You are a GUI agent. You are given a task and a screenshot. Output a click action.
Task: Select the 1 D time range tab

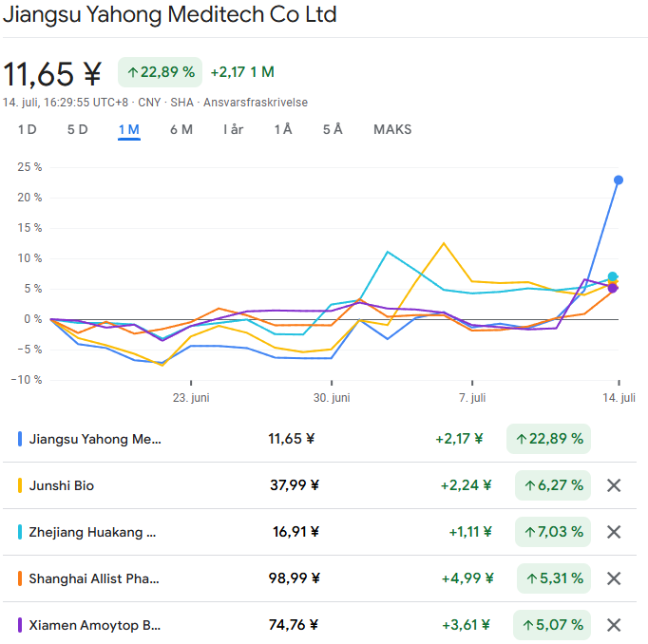click(28, 130)
